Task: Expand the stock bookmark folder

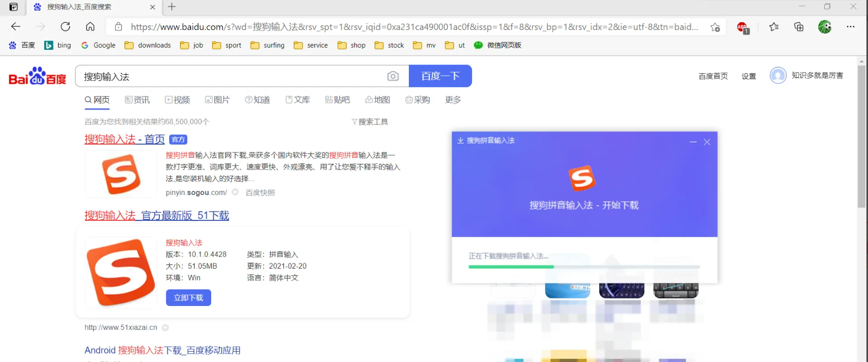Action: tap(389, 45)
